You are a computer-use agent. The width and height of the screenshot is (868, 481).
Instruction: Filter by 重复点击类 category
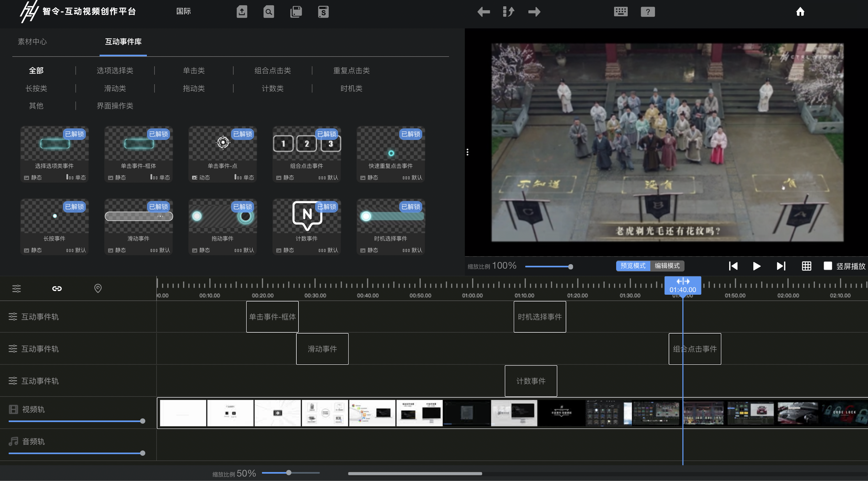(352, 71)
